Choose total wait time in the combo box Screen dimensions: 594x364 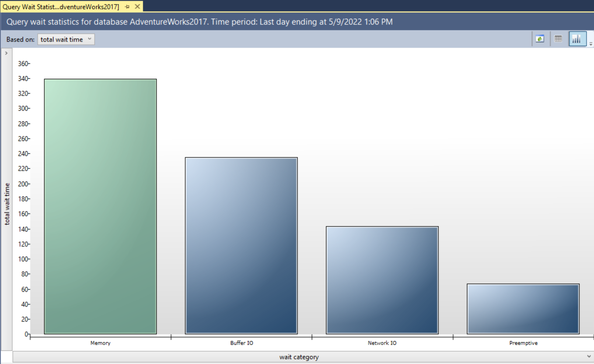coord(63,39)
